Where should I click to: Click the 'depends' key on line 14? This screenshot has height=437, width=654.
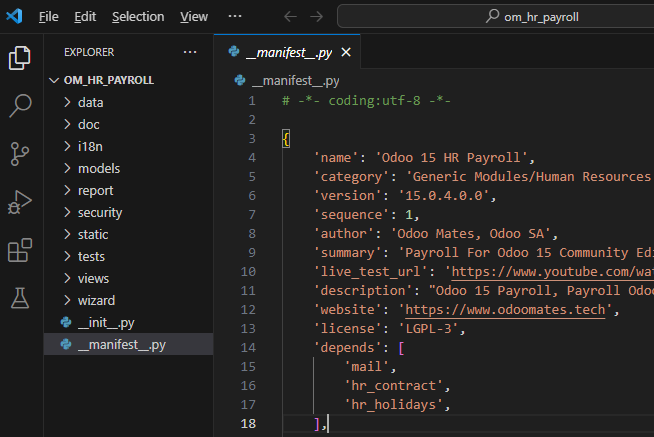(x=347, y=347)
